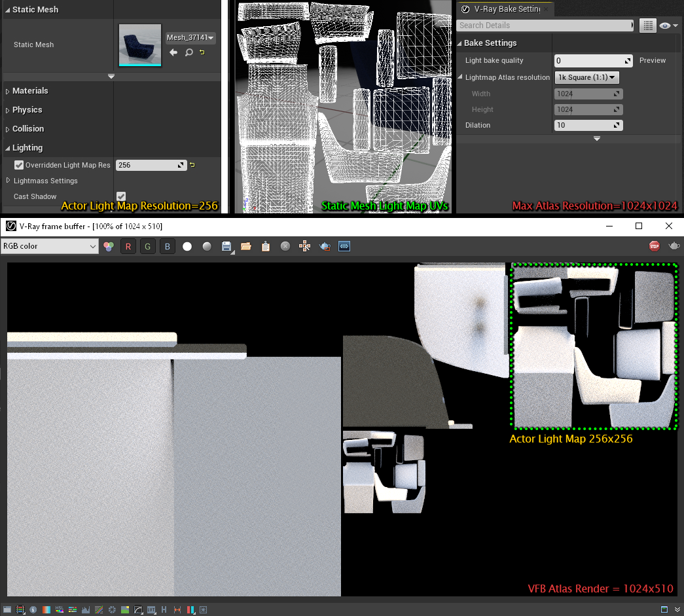The height and width of the screenshot is (616, 684).
Task: Show corrections control window icon
Action: (7, 609)
